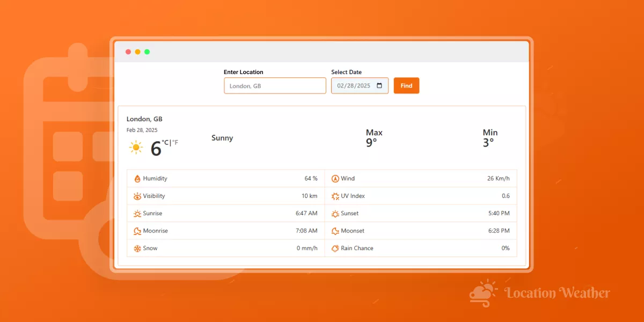Click the London, GB location heading
This screenshot has height=322, width=644.
pyautogui.click(x=144, y=119)
